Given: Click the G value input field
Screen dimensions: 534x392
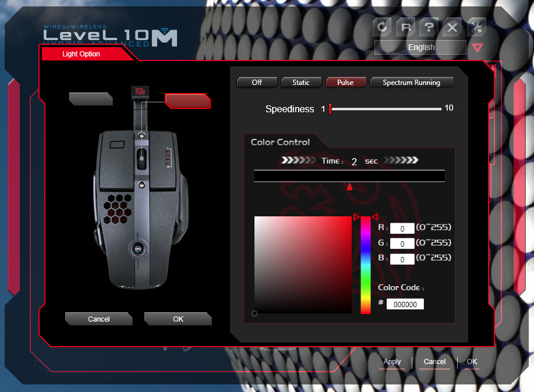Looking at the screenshot, I should coord(402,244).
